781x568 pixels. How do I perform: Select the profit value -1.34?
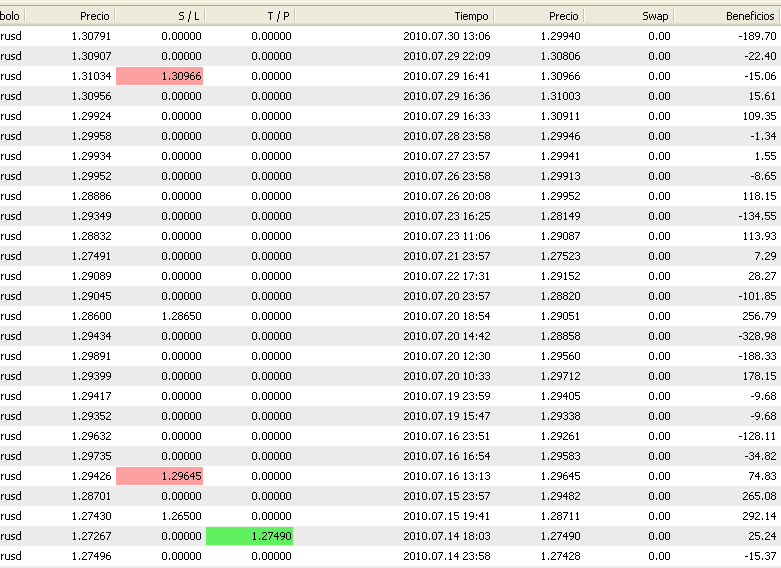(x=763, y=136)
